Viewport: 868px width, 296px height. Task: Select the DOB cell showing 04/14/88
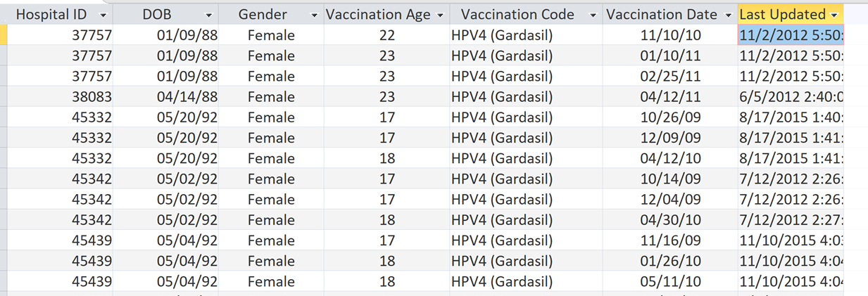(x=189, y=97)
